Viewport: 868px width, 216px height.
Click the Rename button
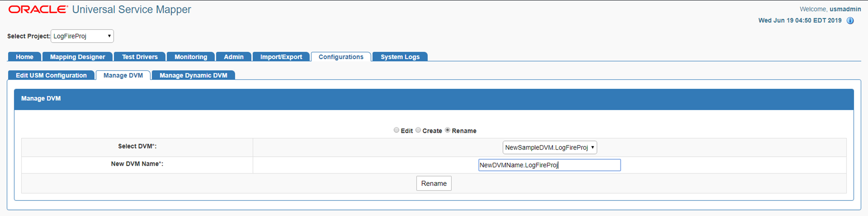434,183
